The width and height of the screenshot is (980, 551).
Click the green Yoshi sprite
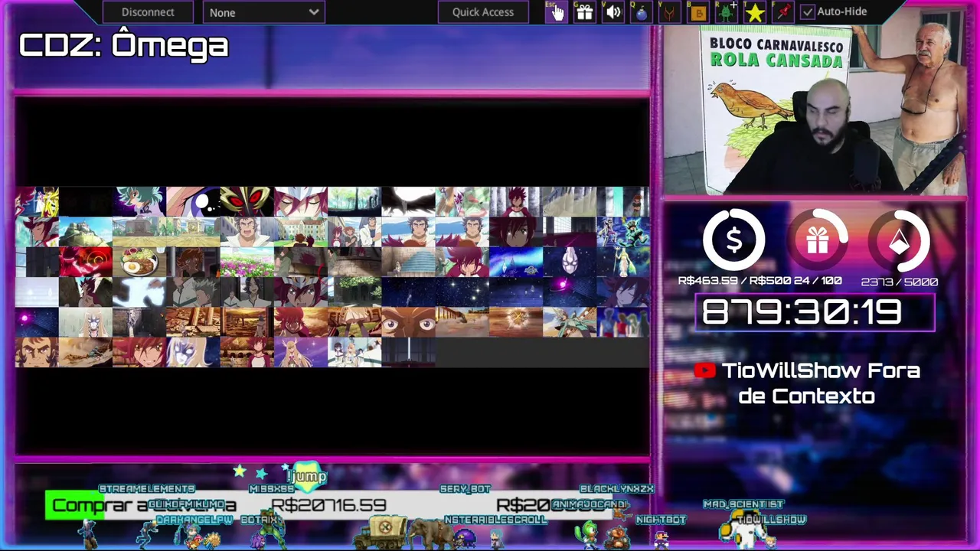587,533
